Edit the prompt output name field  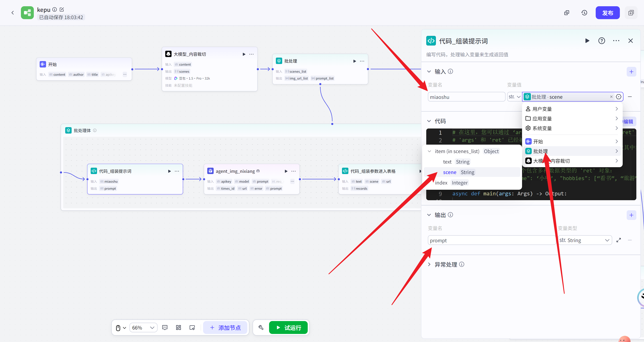click(x=491, y=240)
